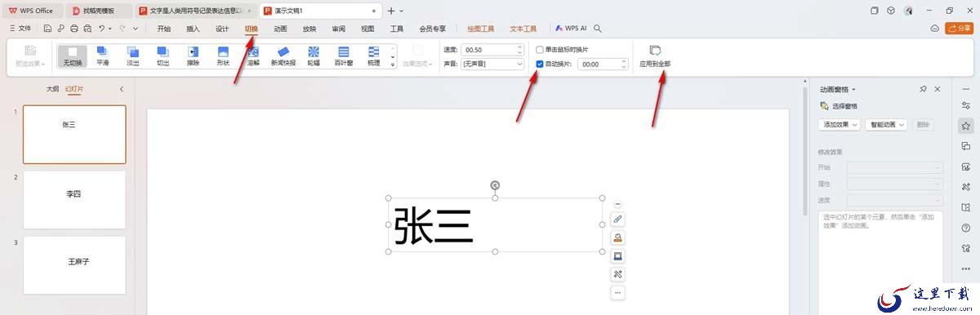The width and height of the screenshot is (980, 315).
Task: Select the 无切换 (no transition) effect
Action: (x=73, y=55)
